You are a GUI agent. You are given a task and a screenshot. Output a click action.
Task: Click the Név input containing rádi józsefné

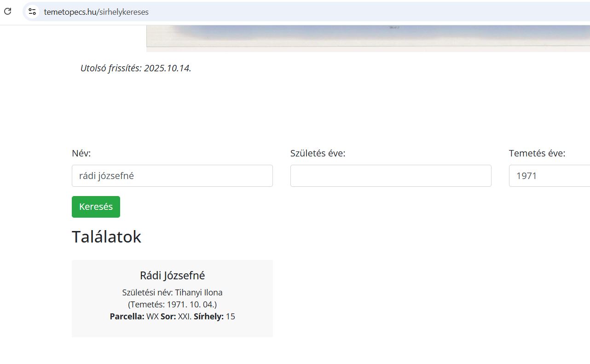172,176
